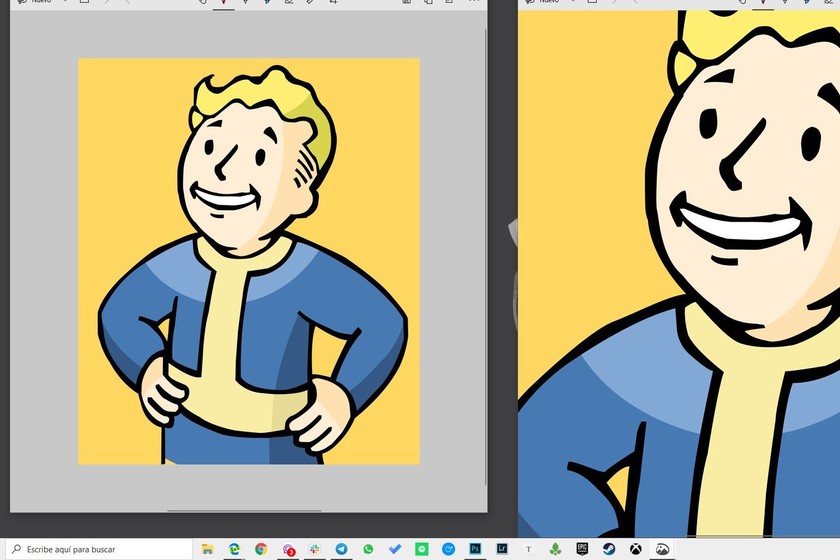Screen dimensions: 840x560
Task: Open the green leaf app in taskbar
Action: (x=556, y=549)
